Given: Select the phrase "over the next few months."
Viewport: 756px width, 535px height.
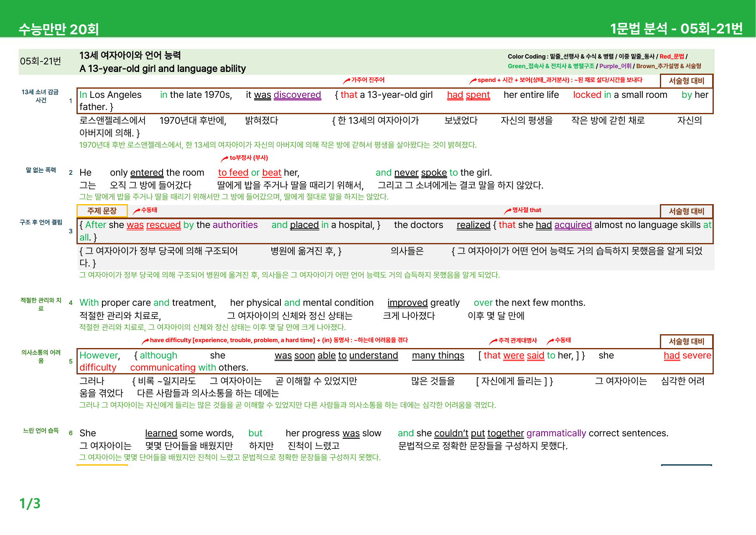Looking at the screenshot, I should pos(529,303).
